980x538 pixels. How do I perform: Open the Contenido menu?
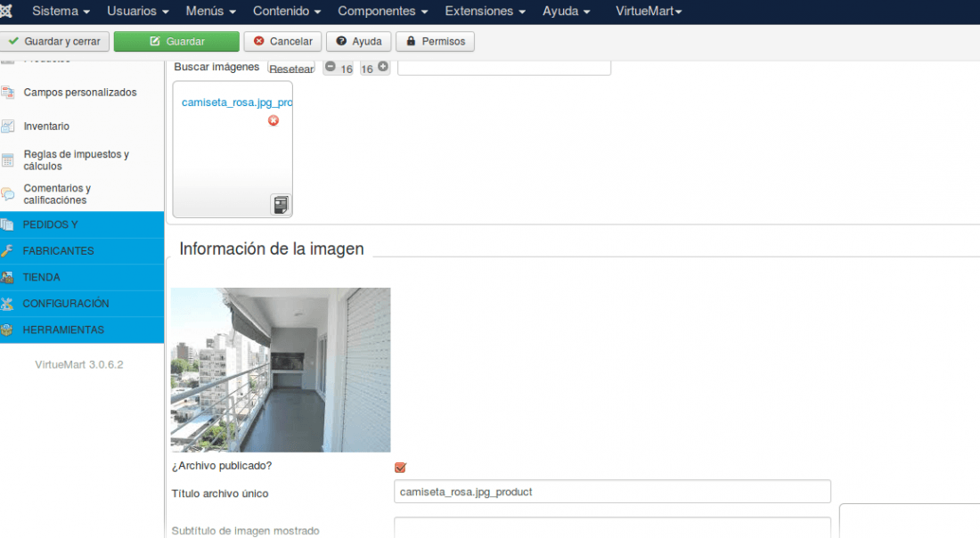tap(287, 11)
